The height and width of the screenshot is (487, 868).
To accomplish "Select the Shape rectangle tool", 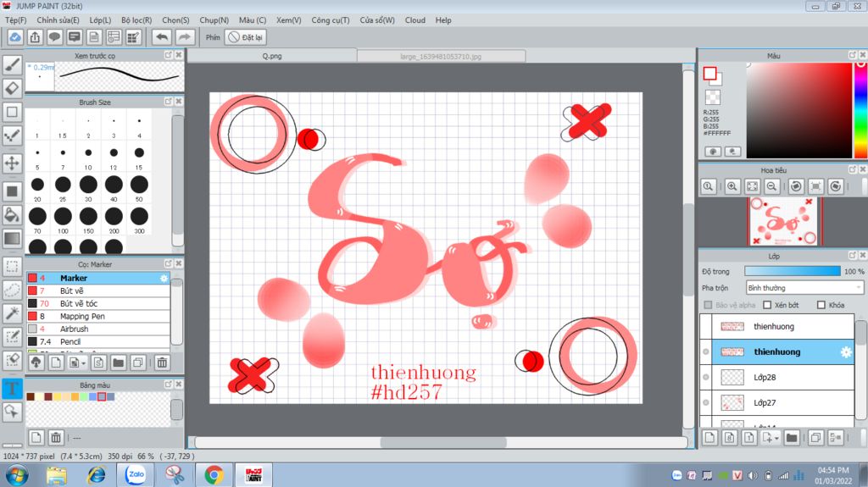I will tap(12, 112).
